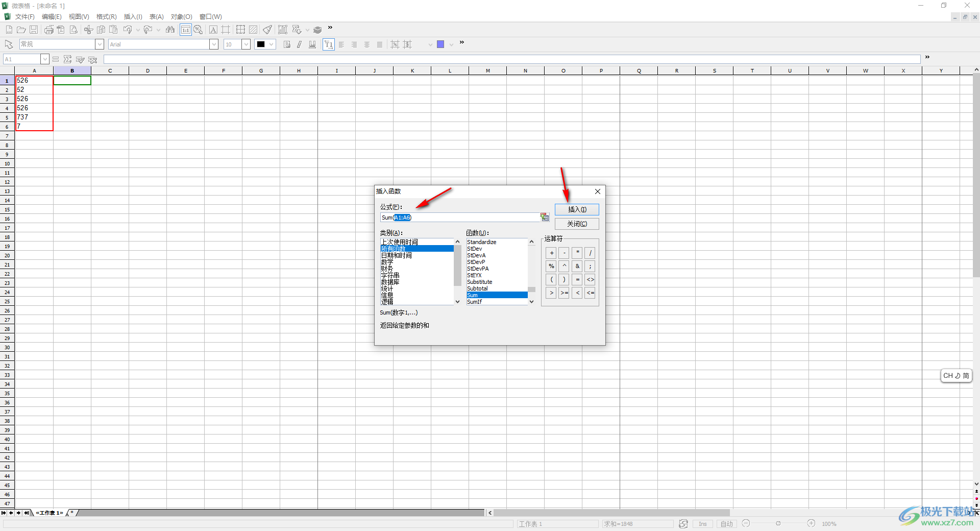Click the Save diskette icon
980x531 pixels.
34,30
